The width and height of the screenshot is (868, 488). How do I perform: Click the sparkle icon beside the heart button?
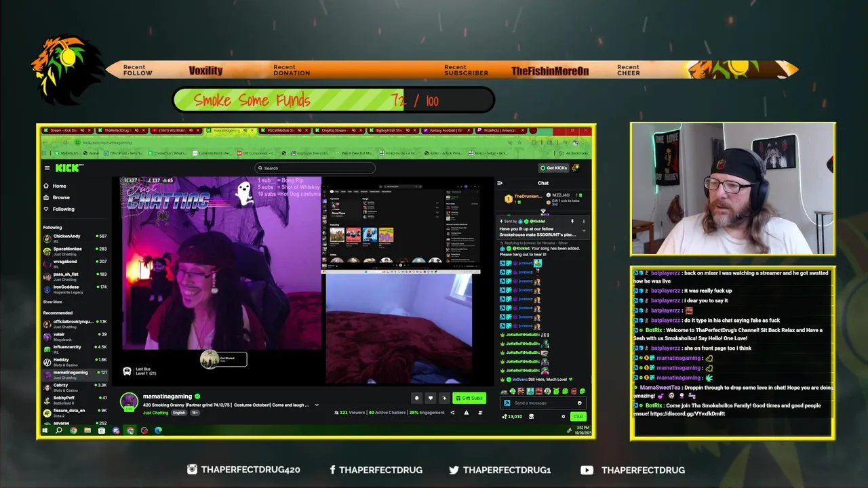pyautogui.click(x=443, y=399)
